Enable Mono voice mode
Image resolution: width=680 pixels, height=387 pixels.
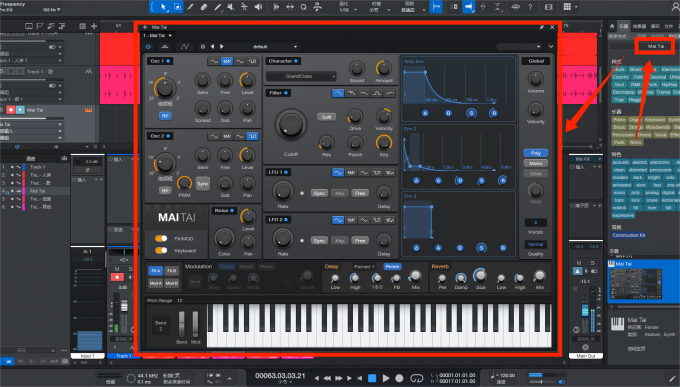pyautogui.click(x=536, y=164)
